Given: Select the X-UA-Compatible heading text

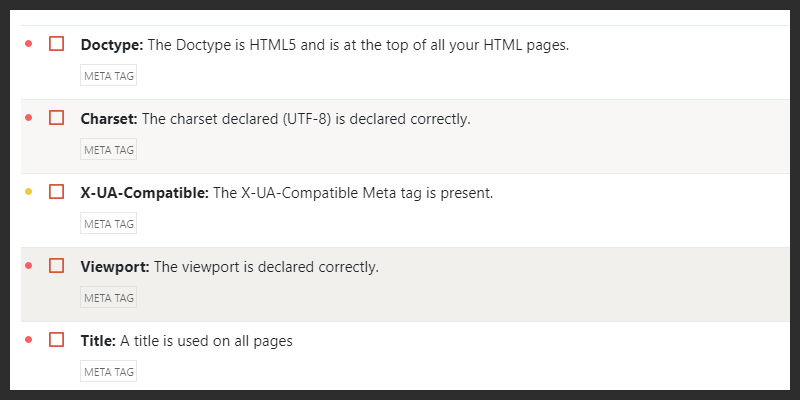Looking at the screenshot, I should [x=144, y=193].
